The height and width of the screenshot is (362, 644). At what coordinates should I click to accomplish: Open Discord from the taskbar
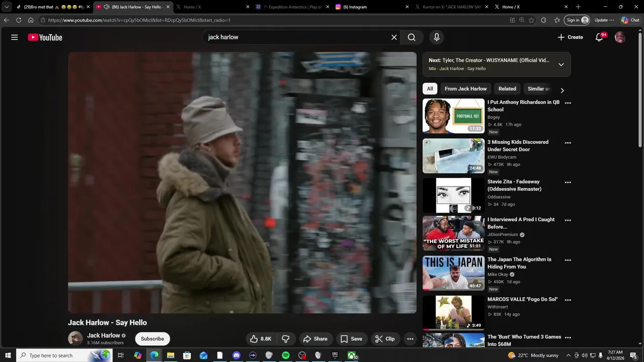236,355
